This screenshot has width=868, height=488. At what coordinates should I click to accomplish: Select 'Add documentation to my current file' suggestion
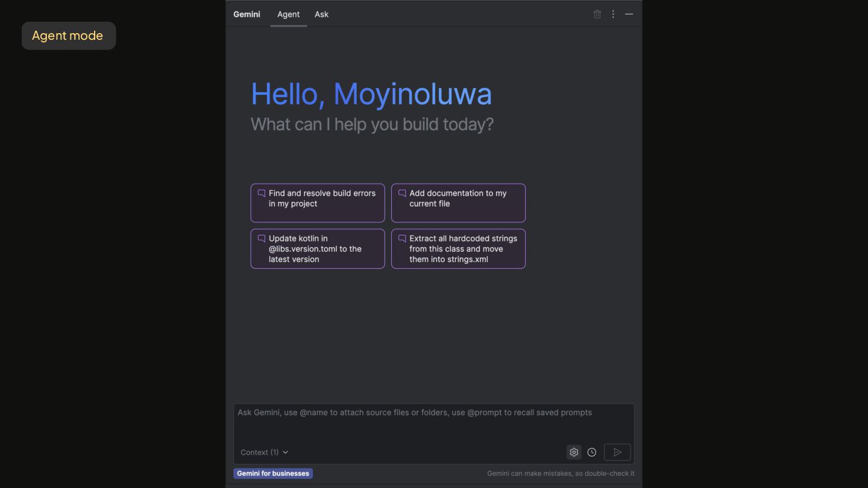(x=458, y=203)
